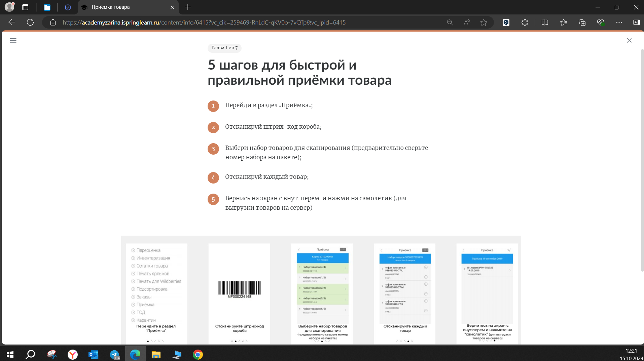
Task: Open the Windows Start menu
Action: click(x=10, y=354)
